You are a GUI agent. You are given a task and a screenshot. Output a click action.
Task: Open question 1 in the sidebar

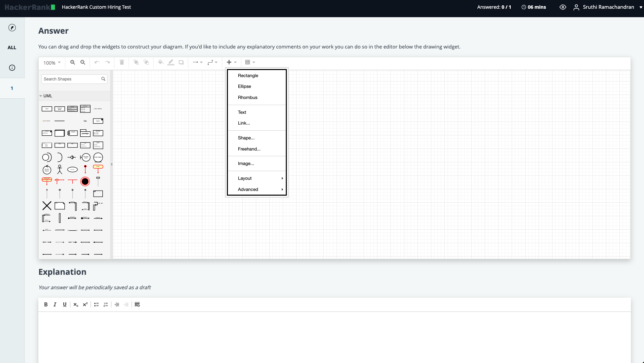point(12,88)
